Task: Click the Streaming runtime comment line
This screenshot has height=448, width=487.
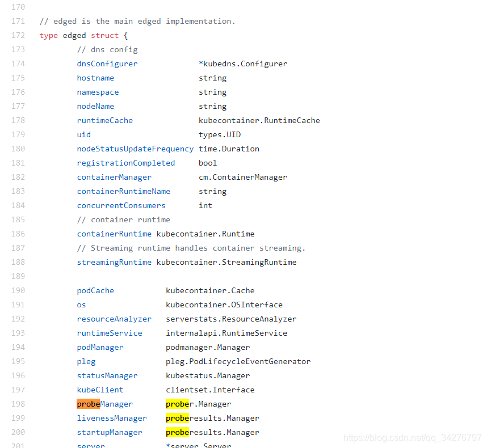Action: click(x=191, y=248)
